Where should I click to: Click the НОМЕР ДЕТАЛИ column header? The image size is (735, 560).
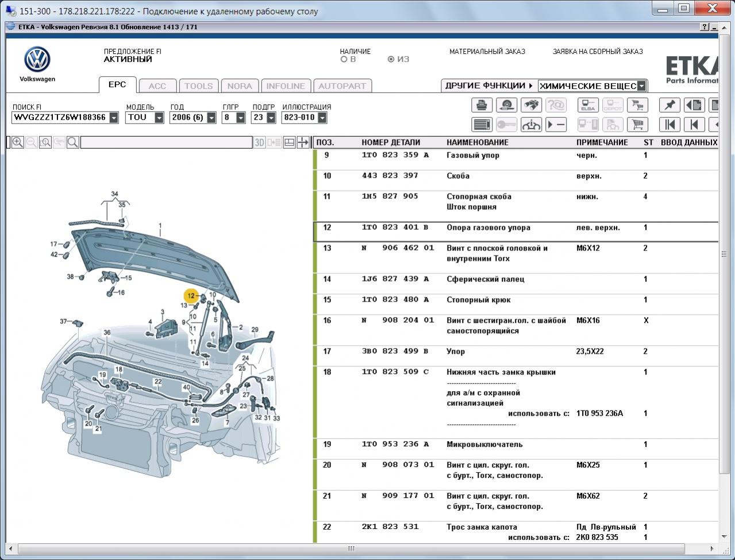click(391, 142)
